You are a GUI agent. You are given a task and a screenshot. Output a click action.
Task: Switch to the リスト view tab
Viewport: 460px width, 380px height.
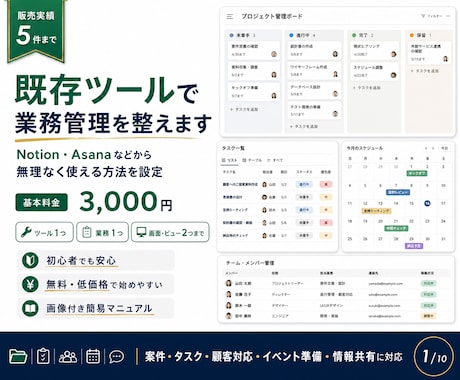[229, 160]
